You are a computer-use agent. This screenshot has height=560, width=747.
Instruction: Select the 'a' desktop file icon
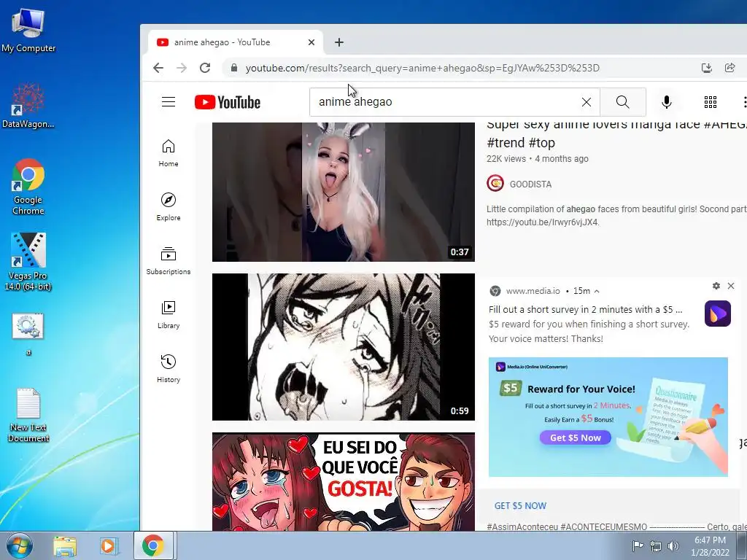(x=28, y=333)
